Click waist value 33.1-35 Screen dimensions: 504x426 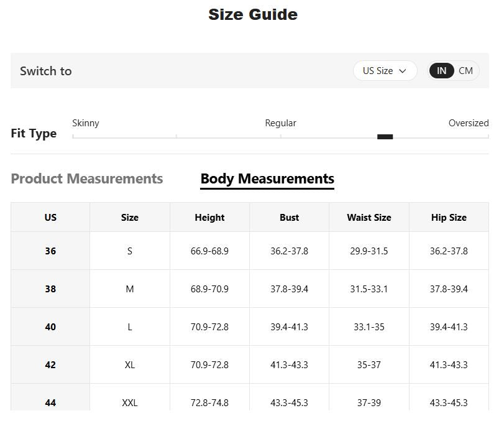(x=369, y=327)
